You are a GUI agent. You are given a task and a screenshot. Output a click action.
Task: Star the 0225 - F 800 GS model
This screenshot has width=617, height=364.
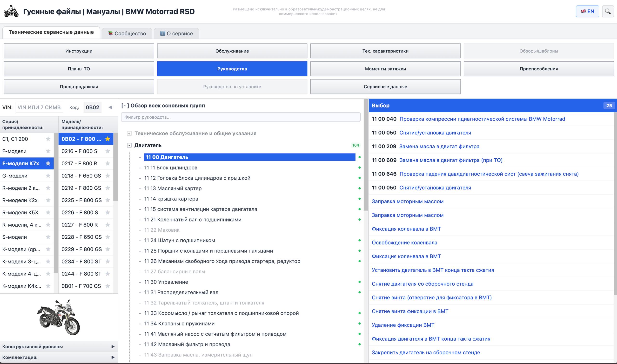(108, 200)
